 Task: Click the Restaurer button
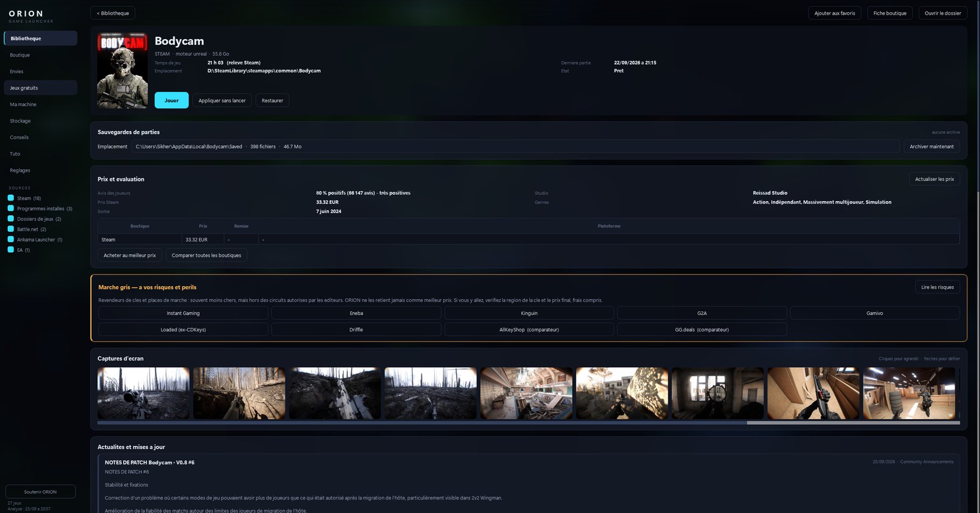click(x=273, y=101)
